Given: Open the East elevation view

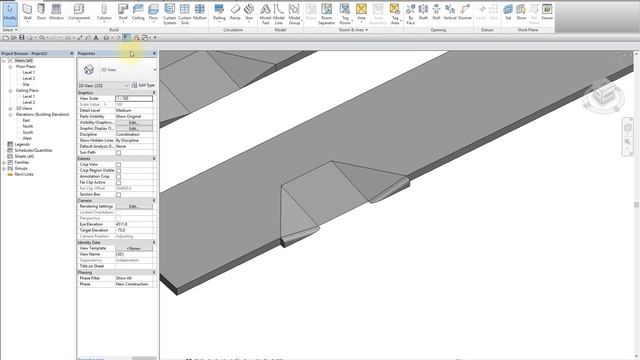Looking at the screenshot, I should click(26, 120).
